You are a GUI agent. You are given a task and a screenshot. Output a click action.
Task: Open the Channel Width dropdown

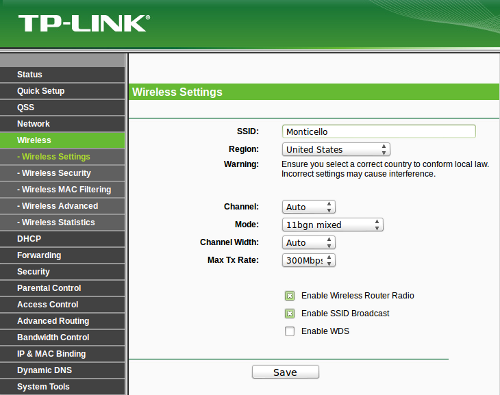point(309,243)
